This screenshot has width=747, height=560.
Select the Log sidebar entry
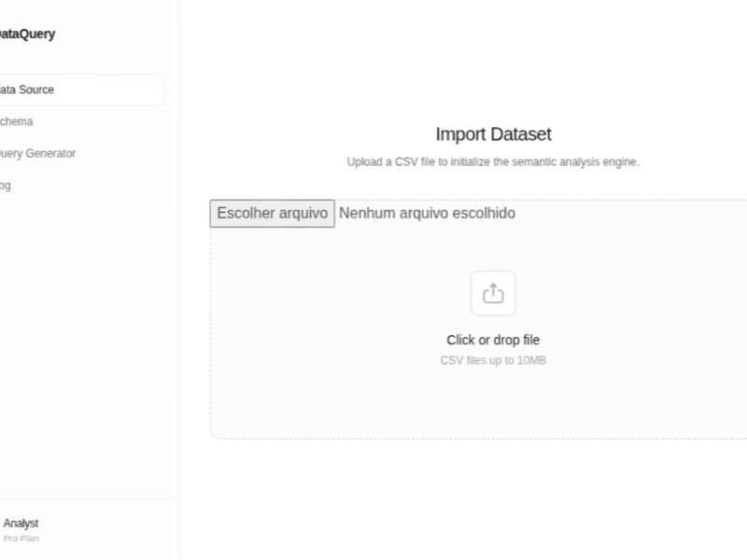coord(6,185)
